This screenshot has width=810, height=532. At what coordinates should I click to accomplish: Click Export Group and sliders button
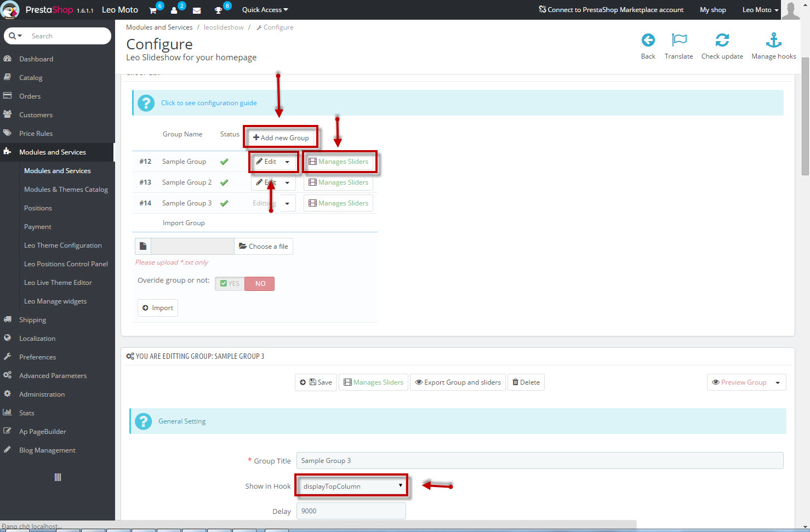[x=458, y=382]
